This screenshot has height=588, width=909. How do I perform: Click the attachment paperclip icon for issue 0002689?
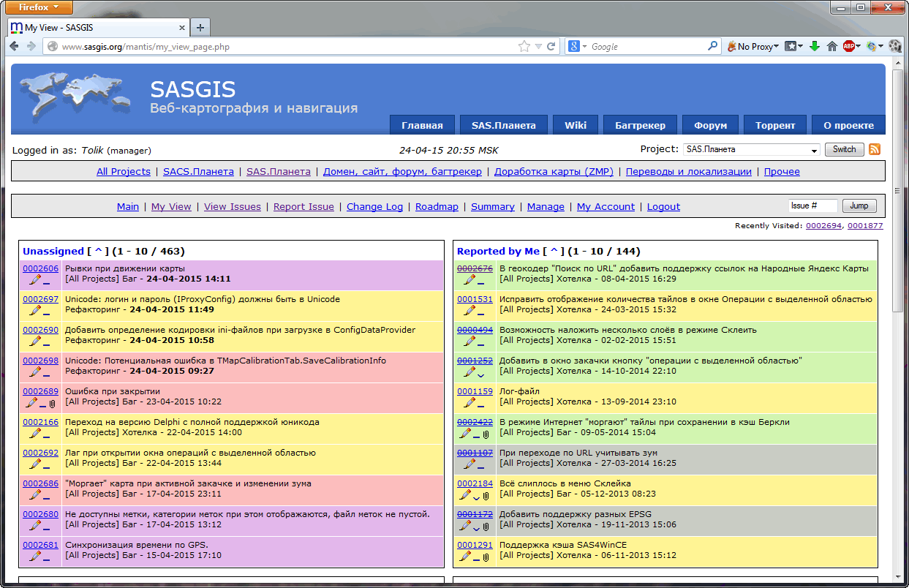click(x=52, y=403)
